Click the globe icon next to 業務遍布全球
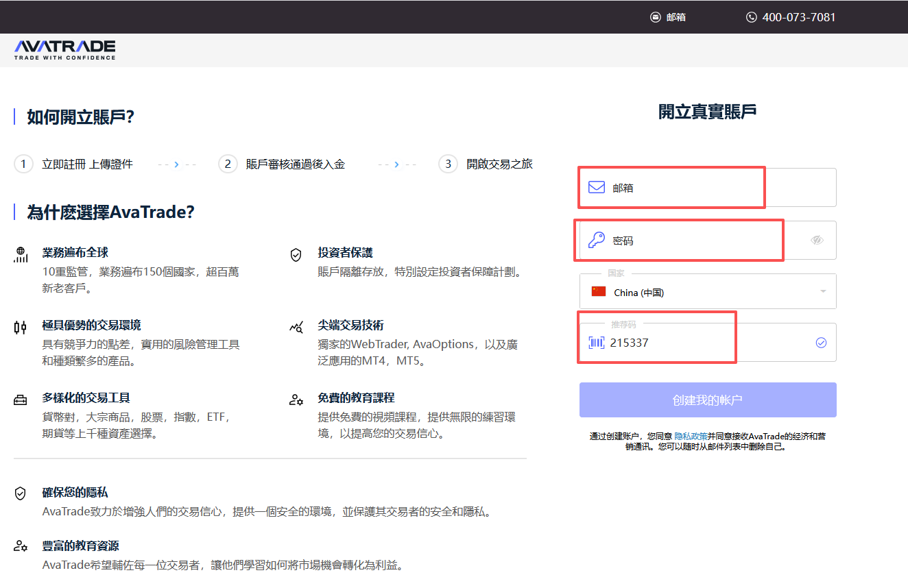The width and height of the screenshot is (908, 588). (x=21, y=255)
